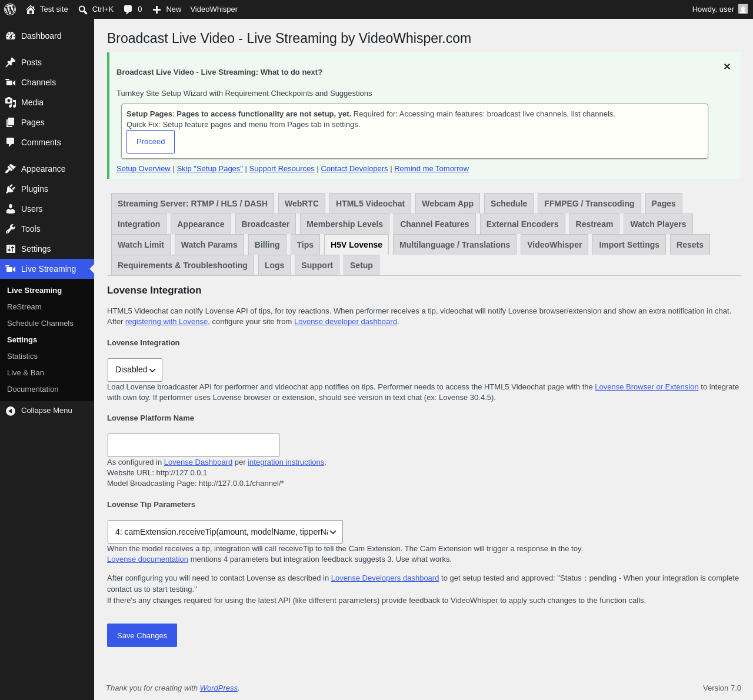Select the Billing settings tab
Viewport: 753px width, 700px height.
(x=267, y=245)
